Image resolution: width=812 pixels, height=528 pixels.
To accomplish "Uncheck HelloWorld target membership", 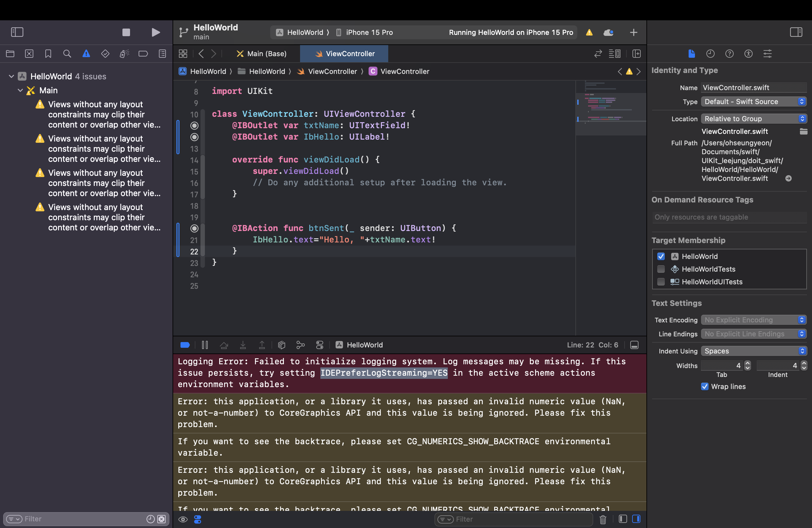I will [x=661, y=256].
